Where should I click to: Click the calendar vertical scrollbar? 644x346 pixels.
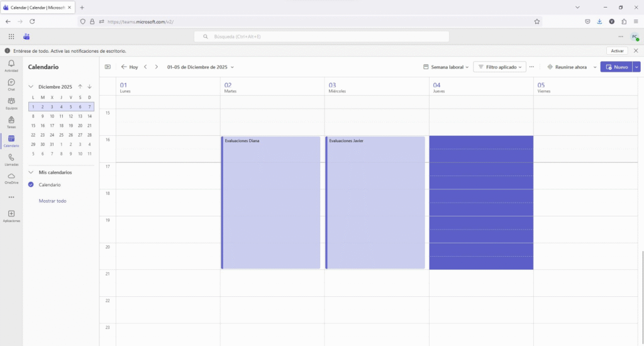click(642, 298)
